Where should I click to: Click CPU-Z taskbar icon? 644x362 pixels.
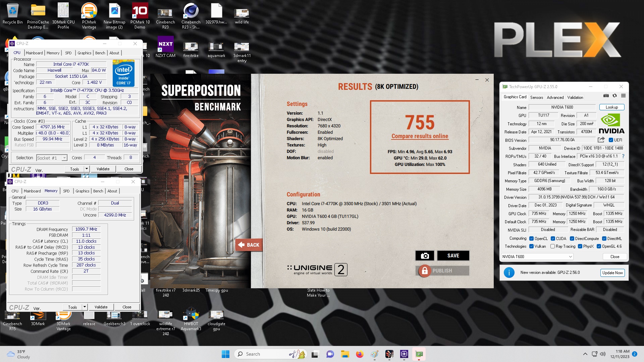tap(404, 354)
